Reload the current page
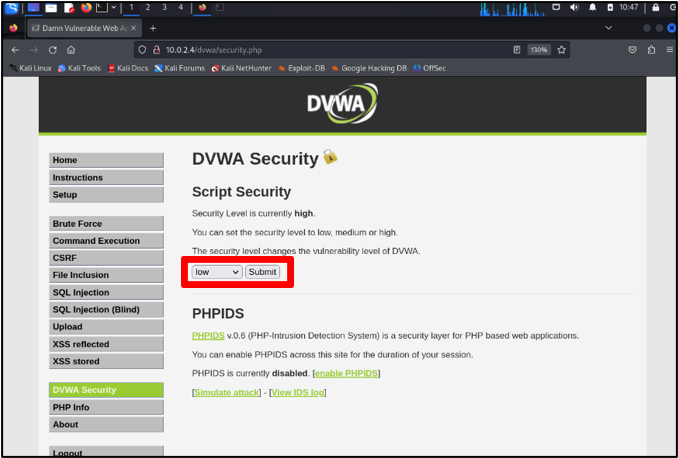Image resolution: width=678 pixels, height=458 pixels. click(x=53, y=50)
